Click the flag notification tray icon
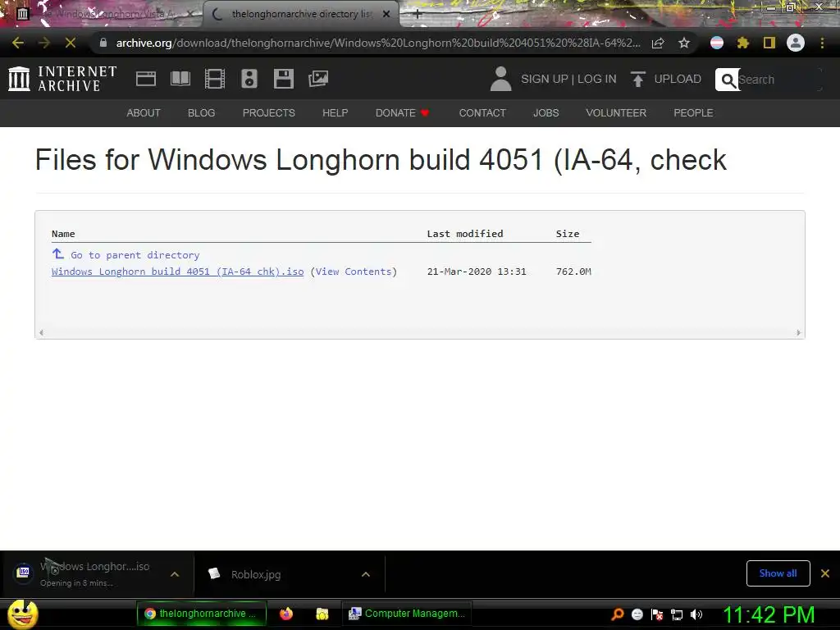The image size is (840, 630). 657,614
